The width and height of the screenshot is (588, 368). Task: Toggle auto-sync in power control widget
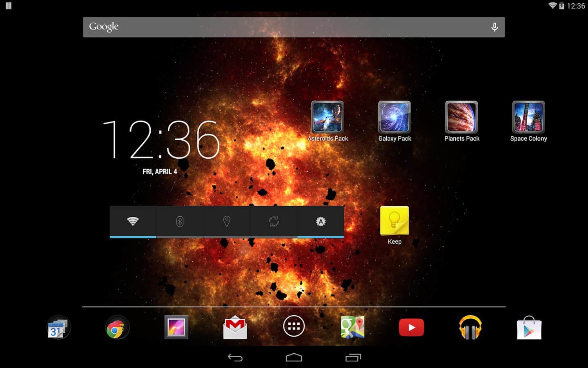(274, 221)
